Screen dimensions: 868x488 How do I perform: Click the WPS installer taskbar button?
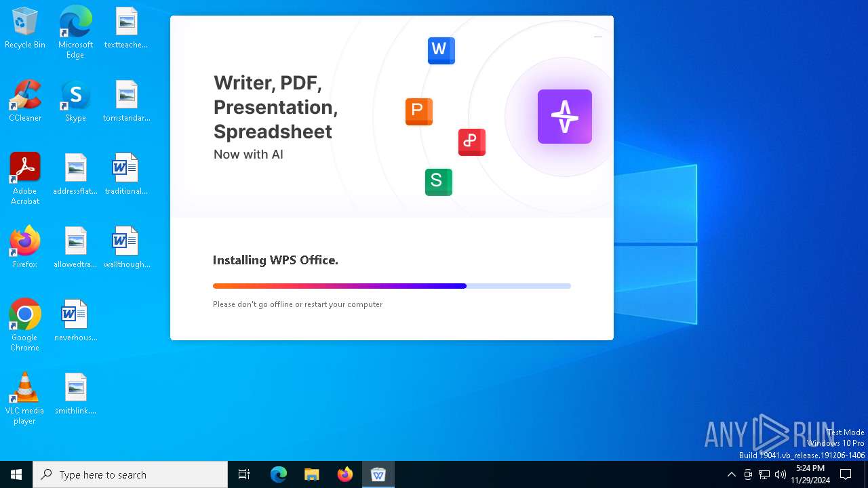click(378, 474)
